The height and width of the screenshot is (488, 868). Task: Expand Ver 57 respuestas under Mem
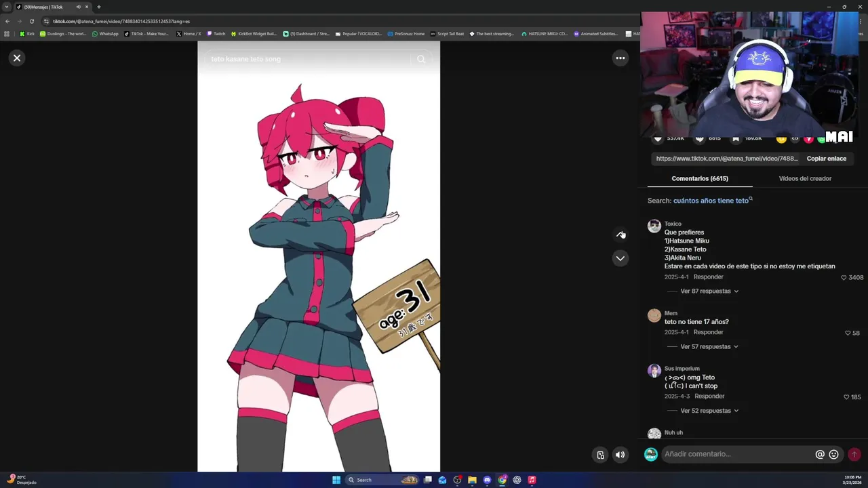point(709,347)
